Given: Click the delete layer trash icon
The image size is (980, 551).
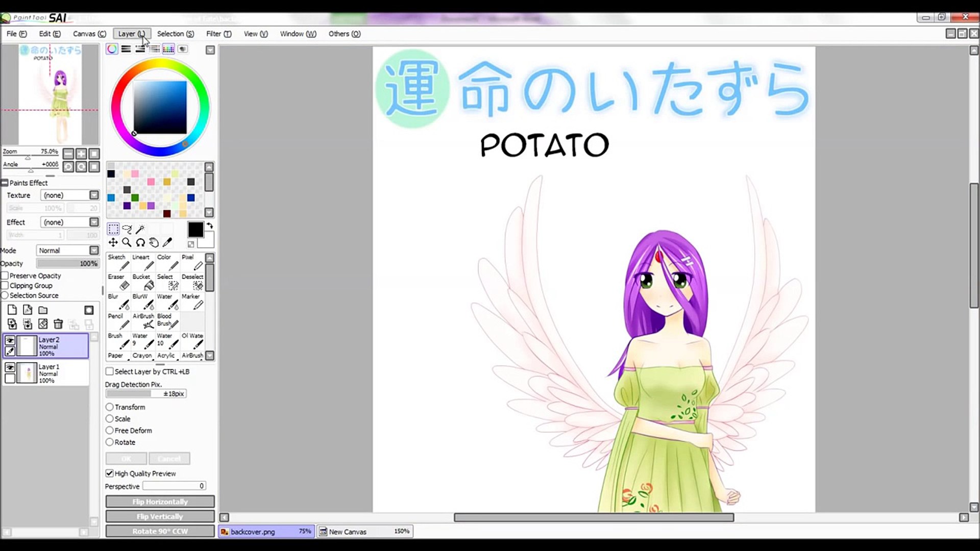Looking at the screenshot, I should coord(58,324).
